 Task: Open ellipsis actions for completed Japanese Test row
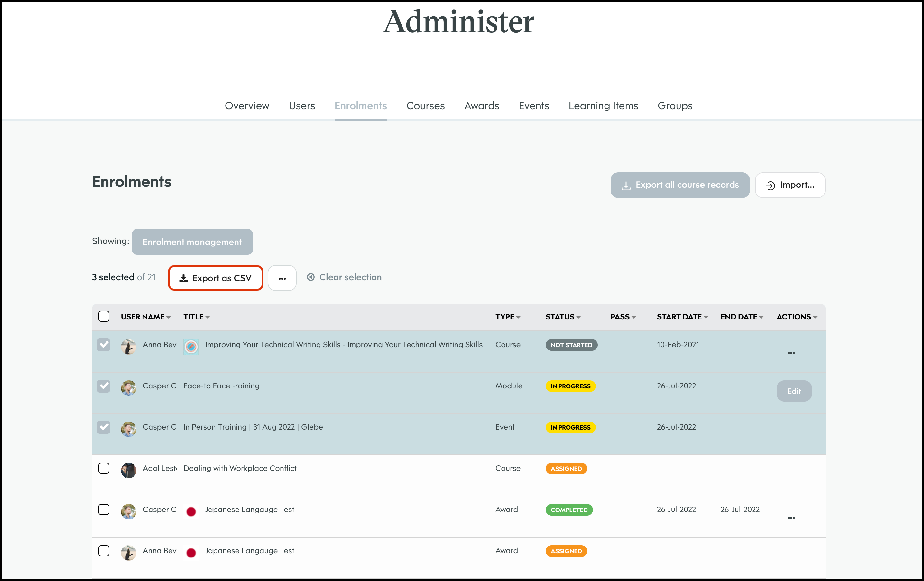tap(791, 517)
